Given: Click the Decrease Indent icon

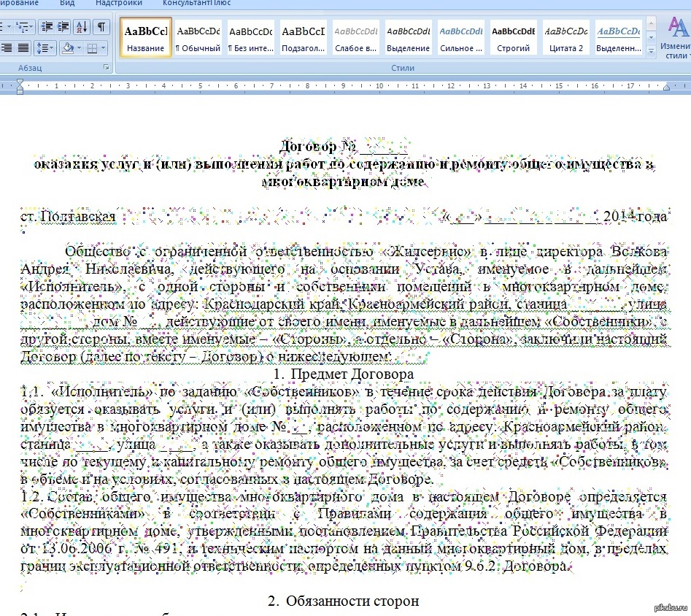Looking at the screenshot, I should click(46, 27).
